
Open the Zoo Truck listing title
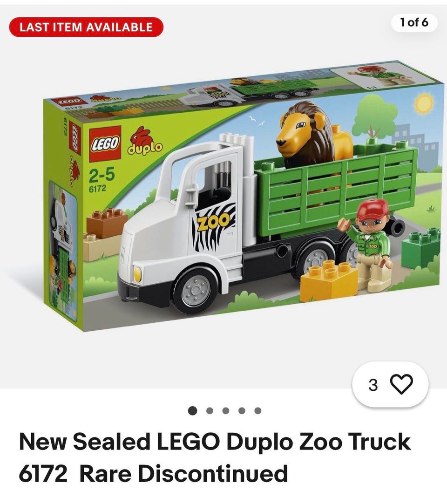coord(215,457)
